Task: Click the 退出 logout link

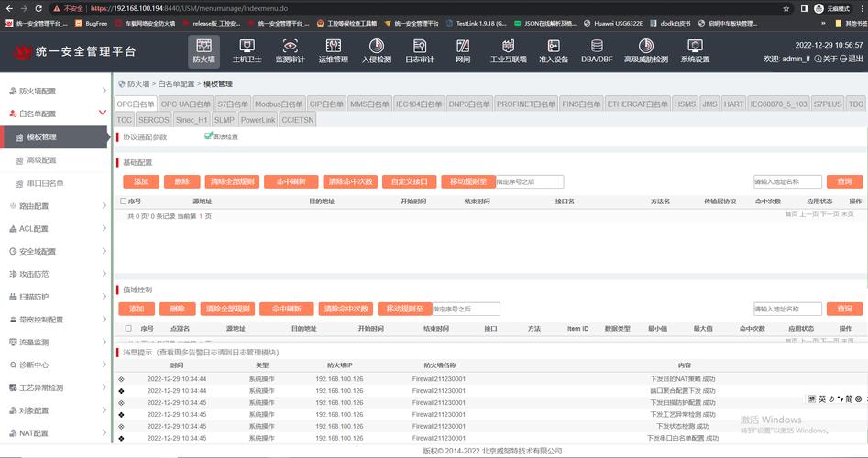Action: (x=852, y=60)
